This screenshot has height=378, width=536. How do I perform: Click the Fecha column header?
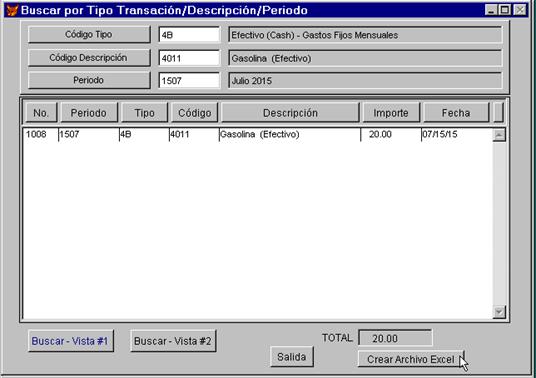tap(456, 113)
